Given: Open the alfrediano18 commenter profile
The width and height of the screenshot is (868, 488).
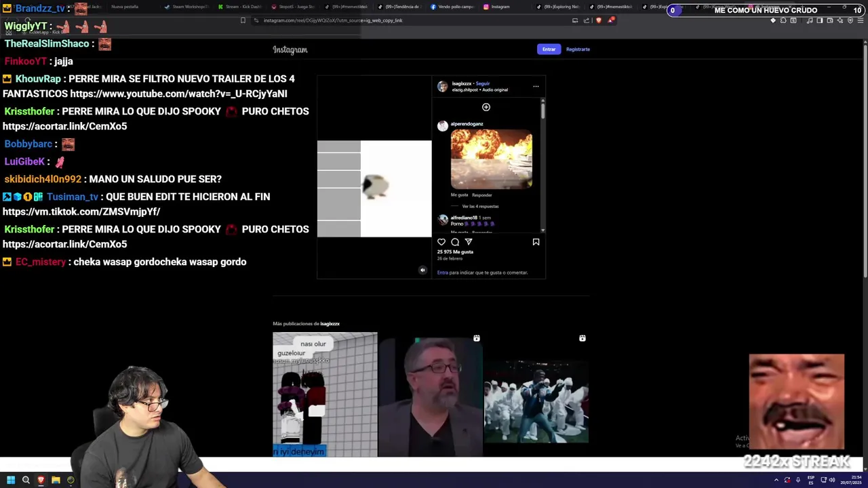Looking at the screenshot, I should click(x=464, y=218).
